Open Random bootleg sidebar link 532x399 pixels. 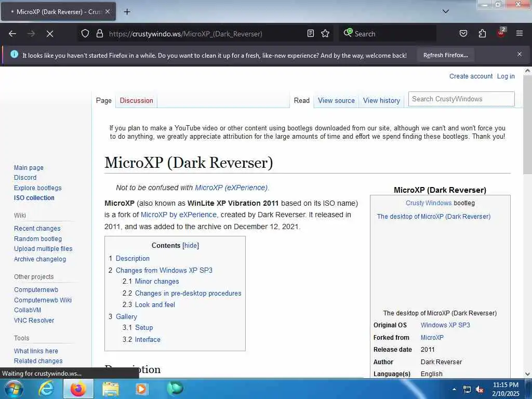click(x=37, y=238)
